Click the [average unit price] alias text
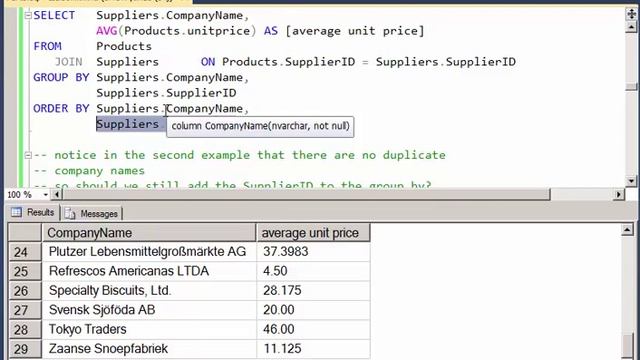Image resolution: width=640 pixels, height=360 pixels. (x=355, y=31)
